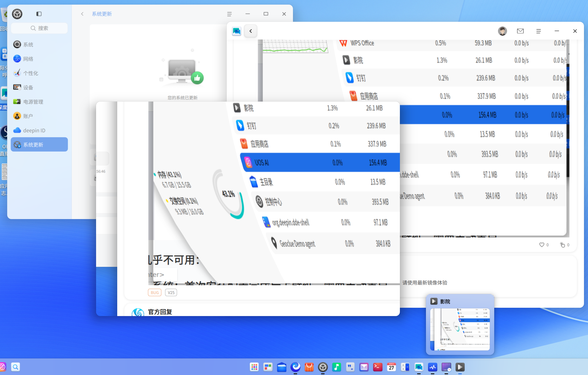Open search magnifier icon in dock
Viewport: 588px width, 375px height.
pos(15,367)
